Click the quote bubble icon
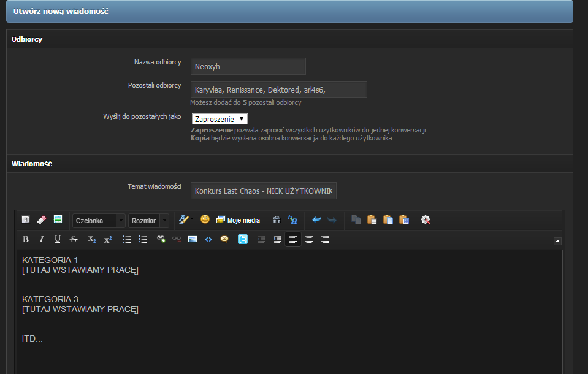This screenshot has width=588, height=374. point(224,239)
